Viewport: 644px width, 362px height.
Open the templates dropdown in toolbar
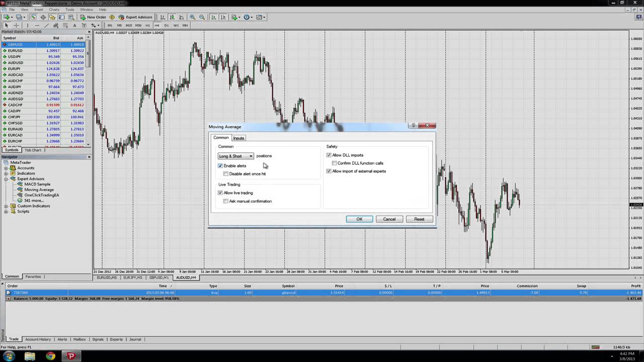(x=261, y=17)
